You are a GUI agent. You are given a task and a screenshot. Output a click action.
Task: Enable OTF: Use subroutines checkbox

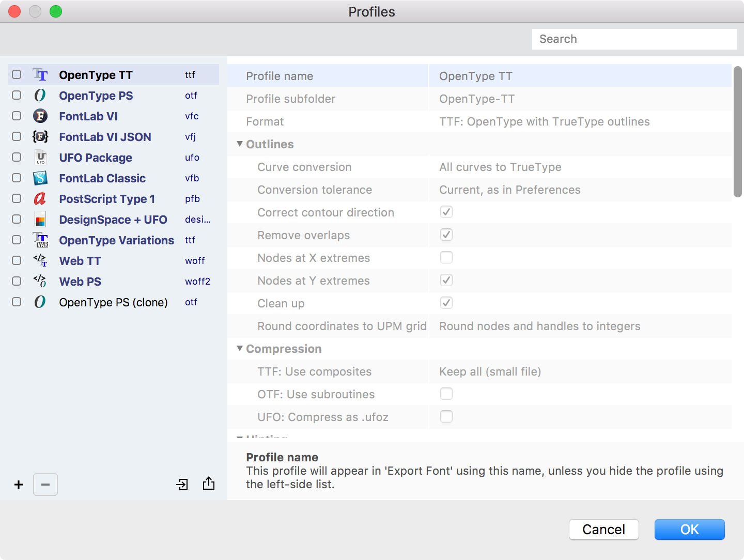(446, 394)
